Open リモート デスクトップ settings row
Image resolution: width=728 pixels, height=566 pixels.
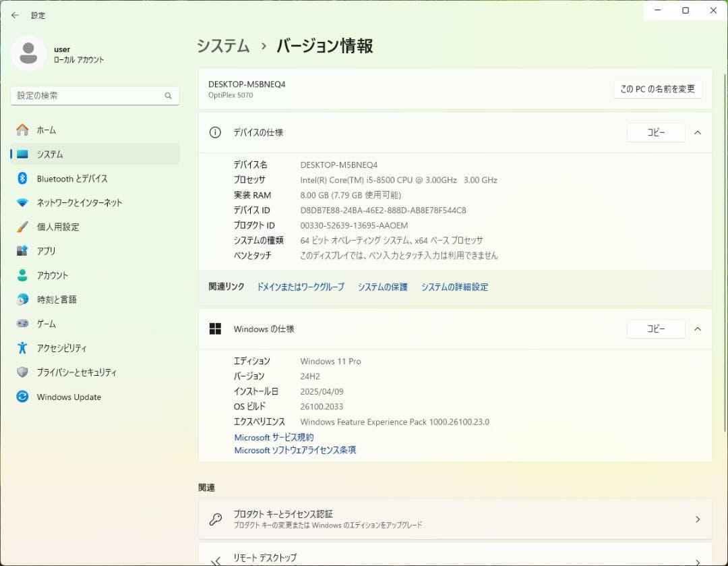tap(455, 555)
